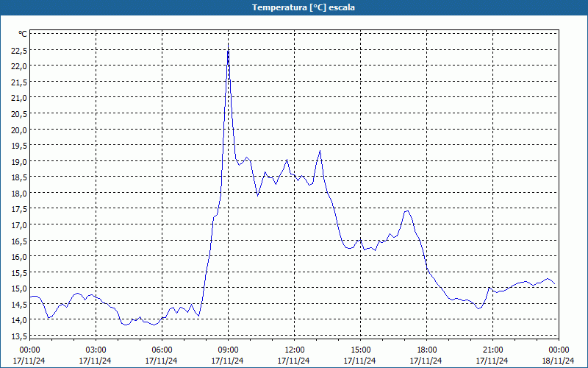Click the 17/11/24 date under 03:00
This screenshot has width=588, height=368.
(x=96, y=361)
